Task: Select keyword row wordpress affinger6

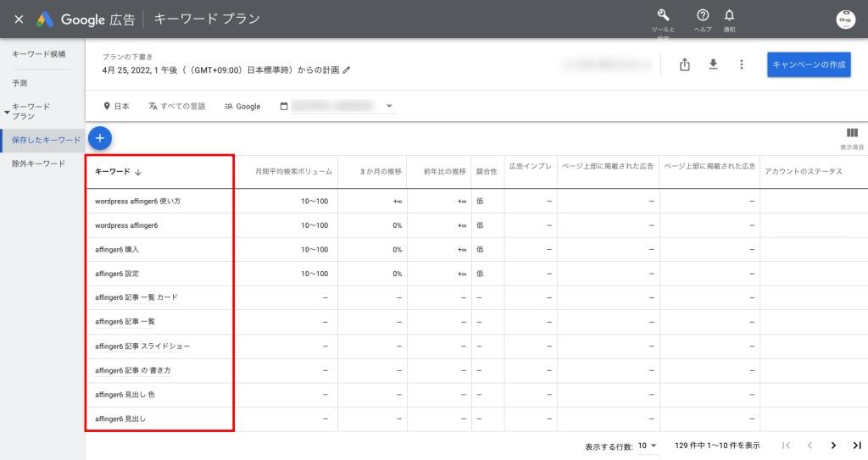Action: pyautogui.click(x=126, y=225)
